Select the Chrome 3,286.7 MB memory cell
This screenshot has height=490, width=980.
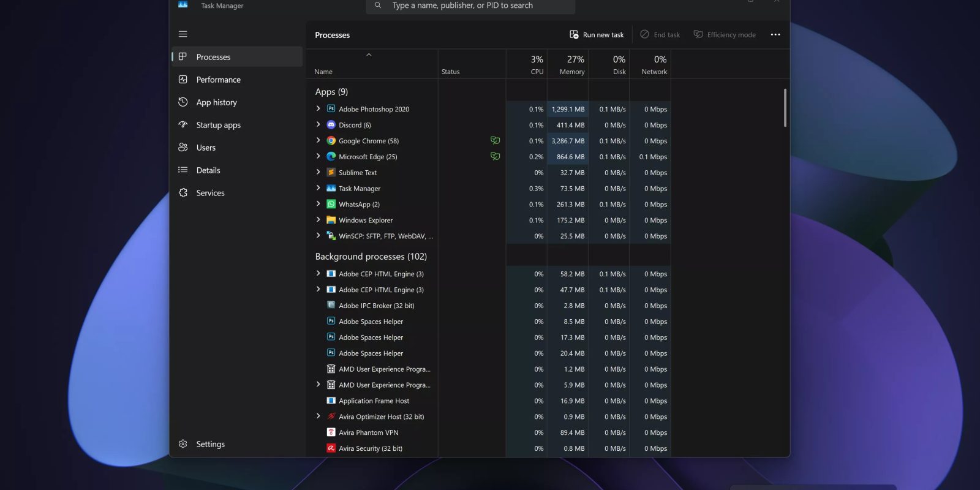[568, 141]
